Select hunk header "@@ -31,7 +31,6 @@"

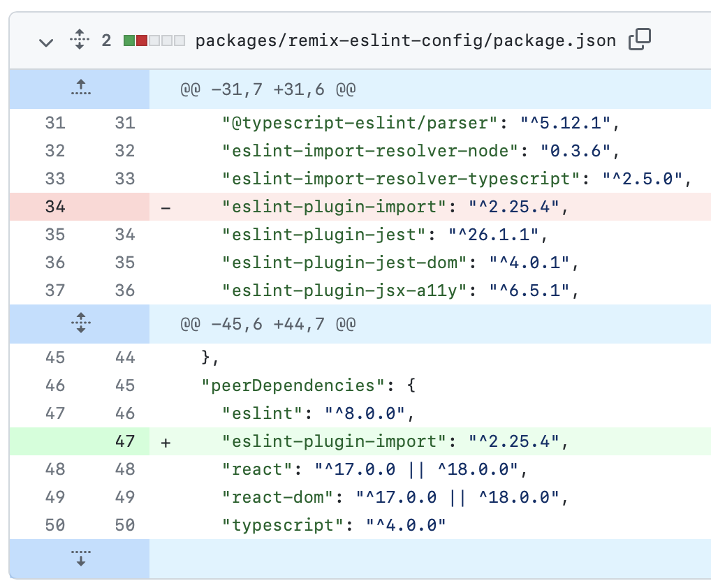point(267,89)
